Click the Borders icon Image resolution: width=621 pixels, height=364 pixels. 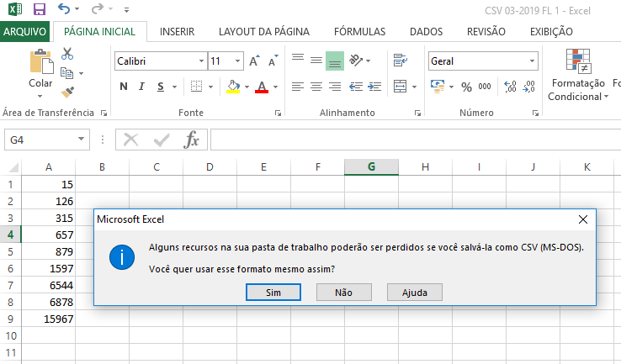tap(196, 87)
